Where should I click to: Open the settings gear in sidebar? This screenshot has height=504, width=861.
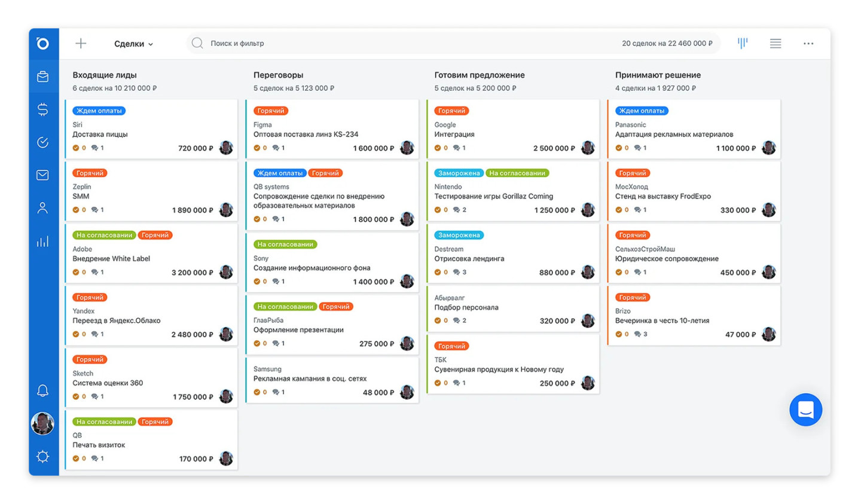[x=42, y=457]
